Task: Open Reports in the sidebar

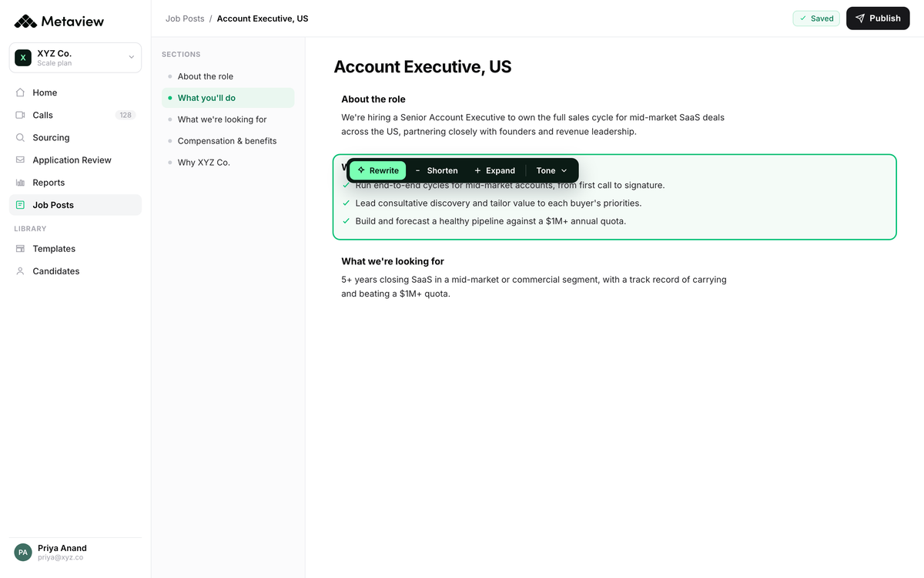Action: pos(75,183)
